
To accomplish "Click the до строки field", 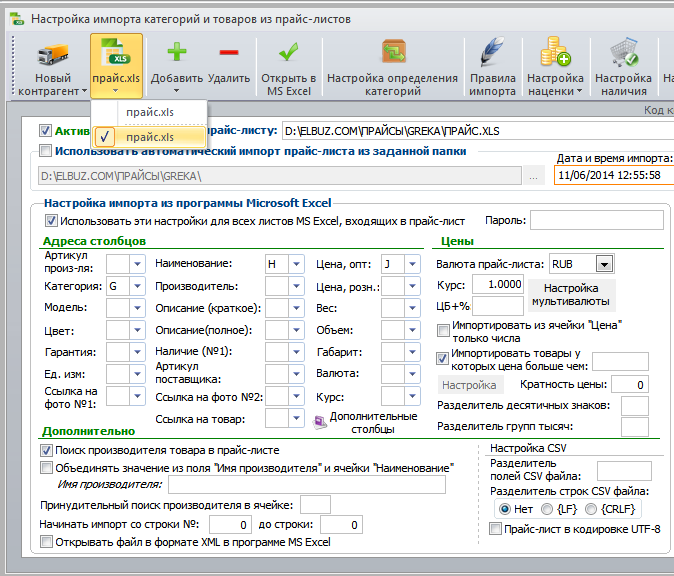I will tap(341, 524).
